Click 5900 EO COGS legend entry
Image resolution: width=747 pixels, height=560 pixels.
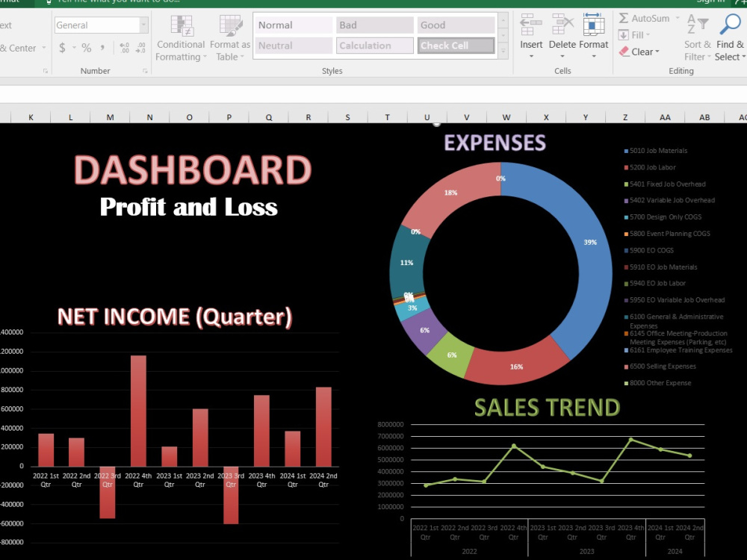[x=649, y=250]
